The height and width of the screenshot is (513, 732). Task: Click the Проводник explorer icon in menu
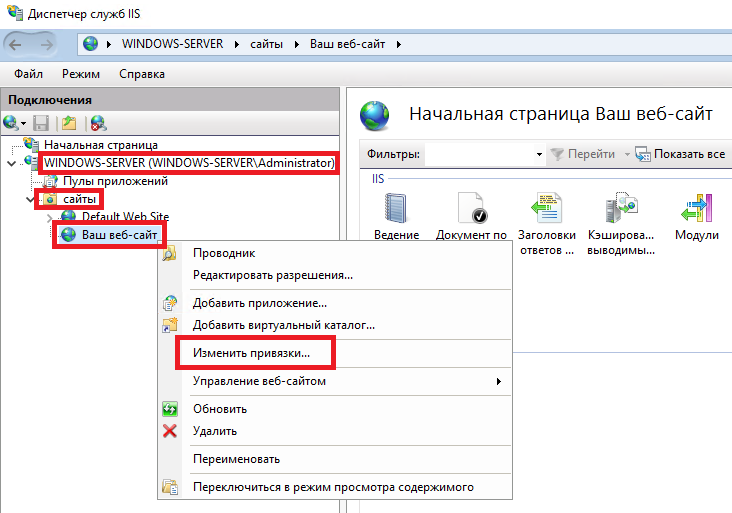[x=169, y=253]
